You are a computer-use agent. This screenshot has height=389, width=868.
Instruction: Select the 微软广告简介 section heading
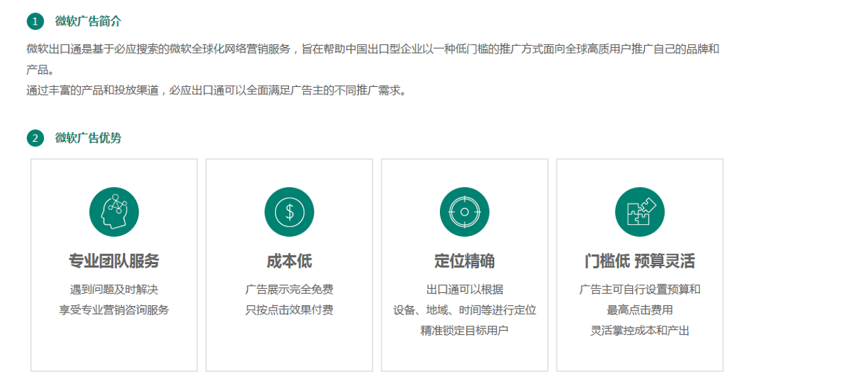click(x=88, y=22)
